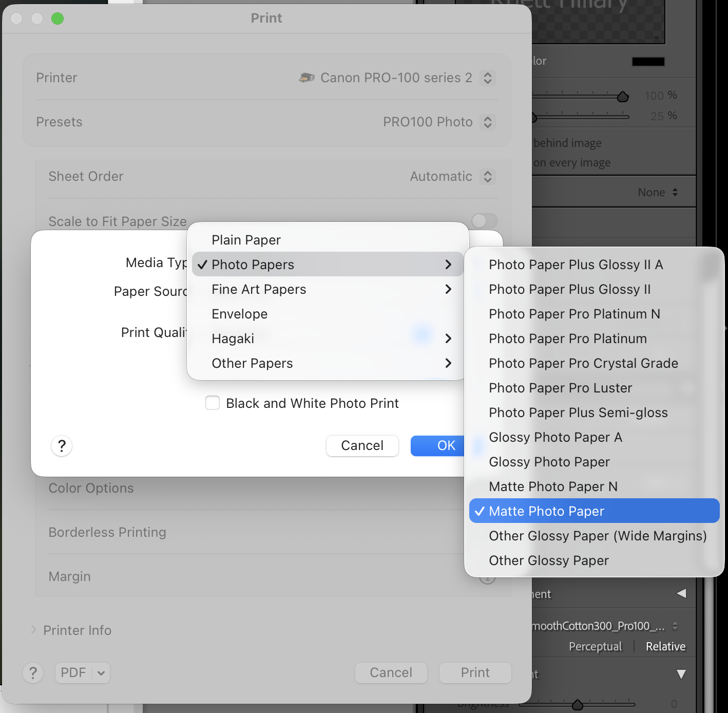Choose Photo Paper Pro Luster
This screenshot has height=713, width=728.
(x=560, y=388)
